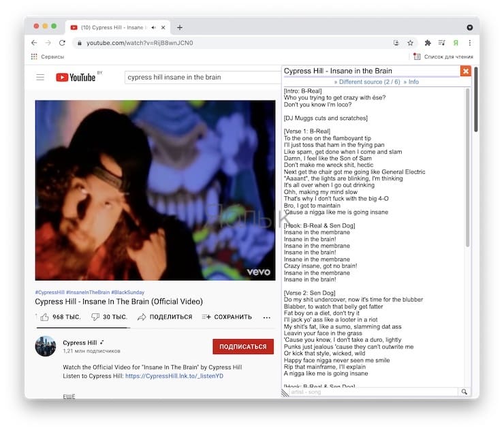Open the Сервисы apps shortcut
The height and width of the screenshot is (431, 504).
pyautogui.click(x=48, y=57)
